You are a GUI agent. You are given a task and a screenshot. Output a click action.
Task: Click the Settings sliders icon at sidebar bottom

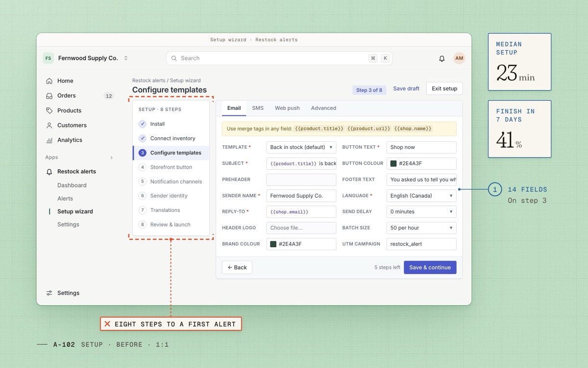[x=49, y=293]
